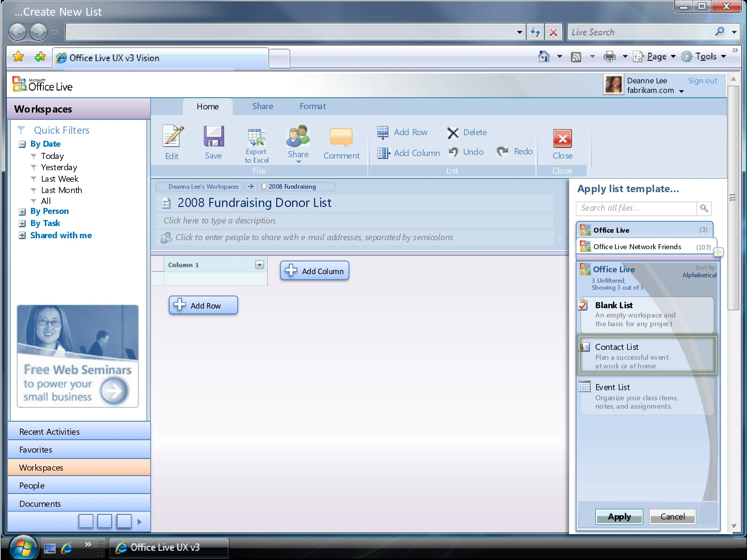
Task: Click Add Column in the List ribbon group
Action: pyautogui.click(x=408, y=153)
